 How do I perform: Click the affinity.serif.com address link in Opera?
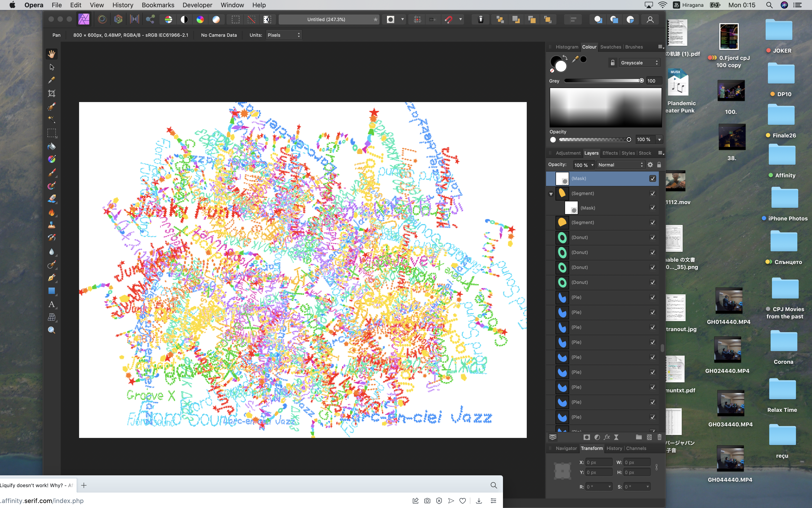pos(42,501)
